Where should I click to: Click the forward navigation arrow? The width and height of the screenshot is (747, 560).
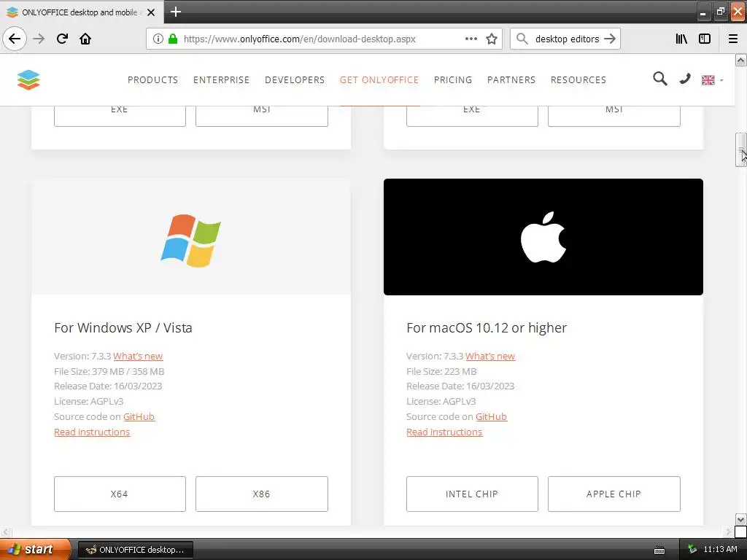[39, 39]
